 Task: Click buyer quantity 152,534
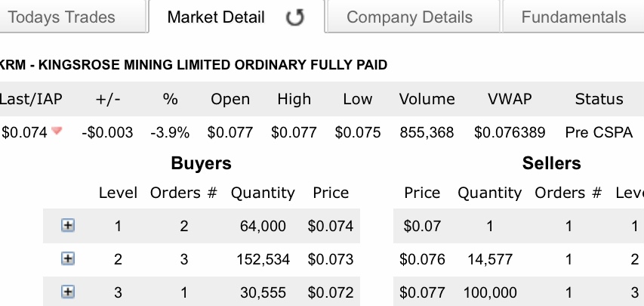(x=263, y=259)
